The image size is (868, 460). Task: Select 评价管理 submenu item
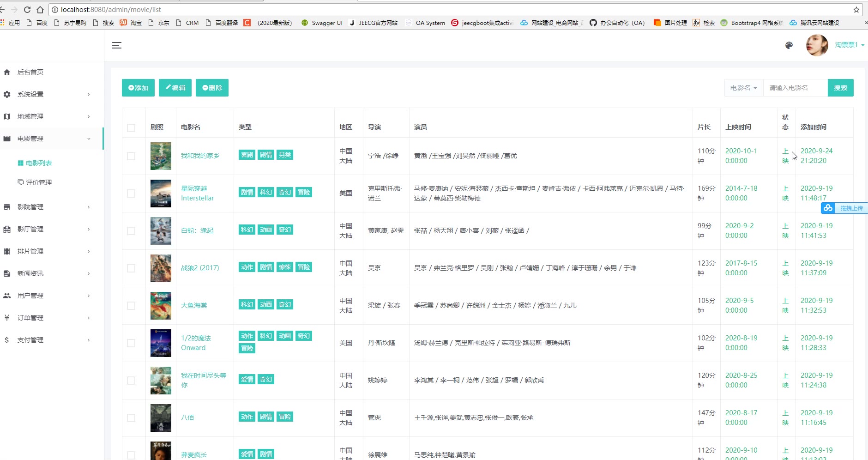(39, 182)
